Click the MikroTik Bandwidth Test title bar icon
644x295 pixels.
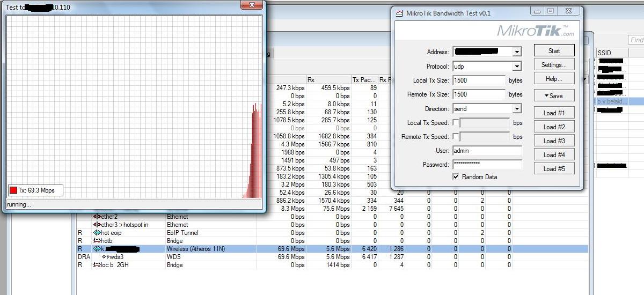[x=399, y=13]
